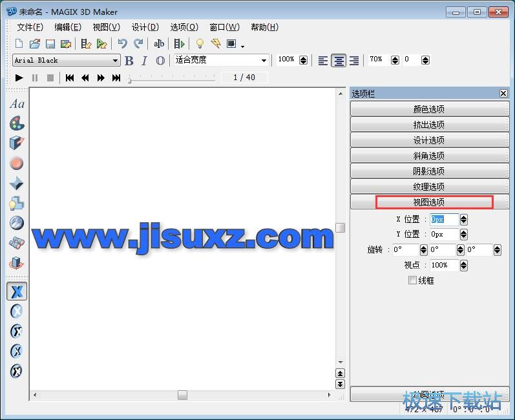515x420 pixels.
Task: Choose the second round X style icon
Action: [x=16, y=311]
